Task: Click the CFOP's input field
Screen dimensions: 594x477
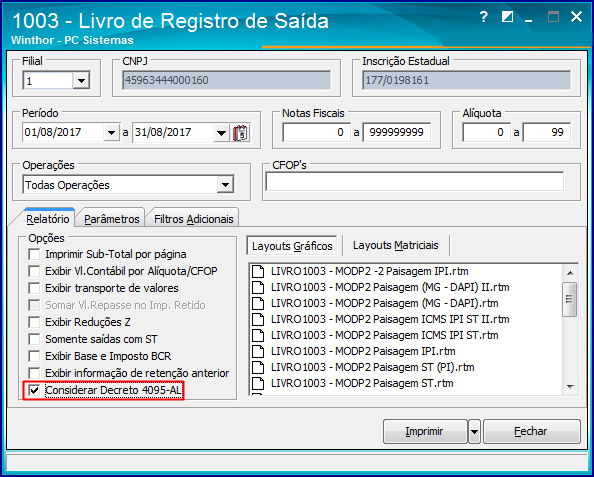Action: coord(414,181)
